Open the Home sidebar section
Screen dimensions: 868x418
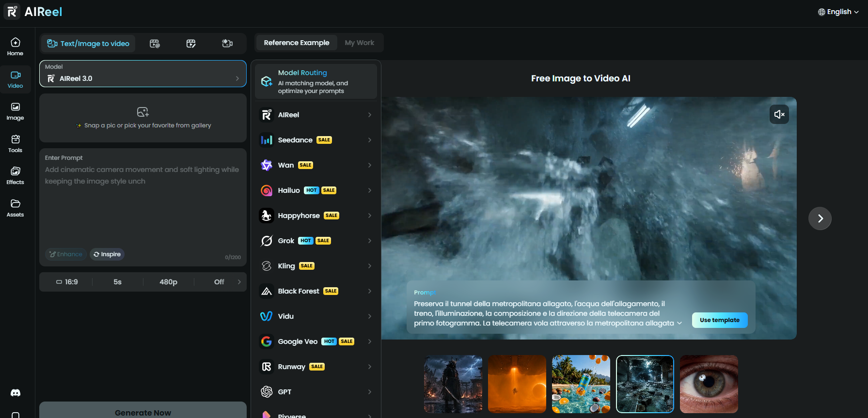coord(15,47)
